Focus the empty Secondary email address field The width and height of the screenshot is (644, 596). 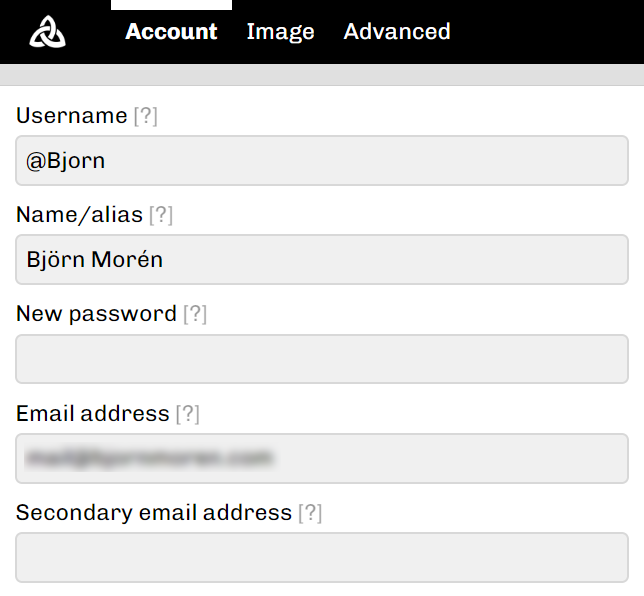click(322, 557)
